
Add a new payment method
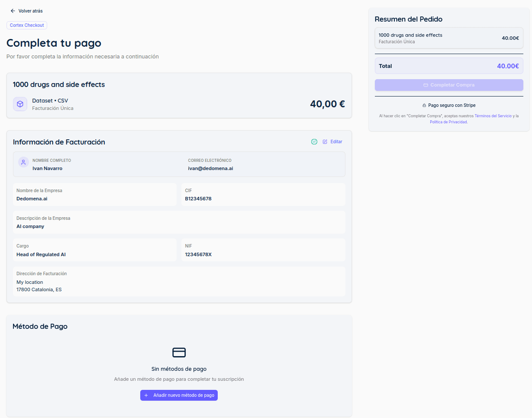[179, 395]
